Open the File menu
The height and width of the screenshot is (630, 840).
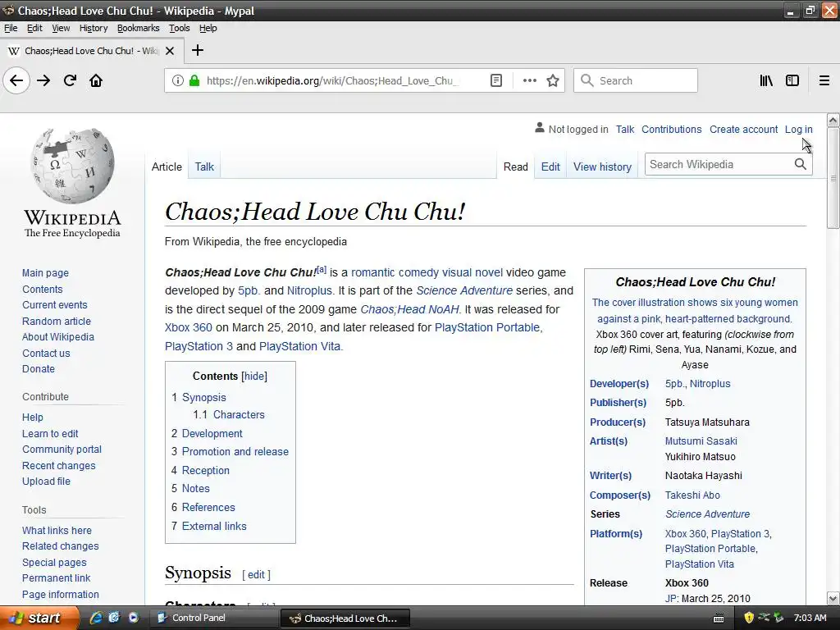coord(11,29)
